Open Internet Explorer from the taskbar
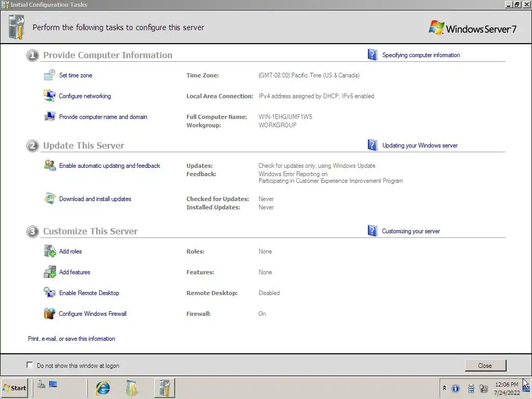The width and height of the screenshot is (532, 399). point(103,388)
